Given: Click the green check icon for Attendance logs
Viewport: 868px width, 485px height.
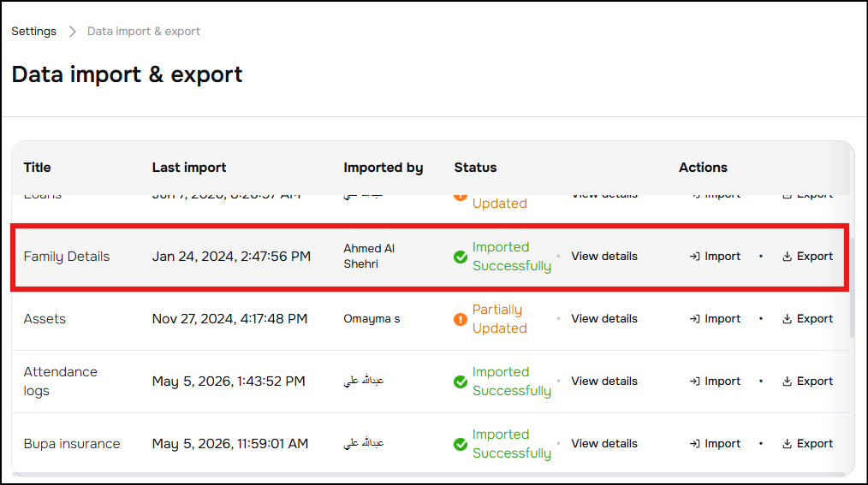Looking at the screenshot, I should click(460, 382).
